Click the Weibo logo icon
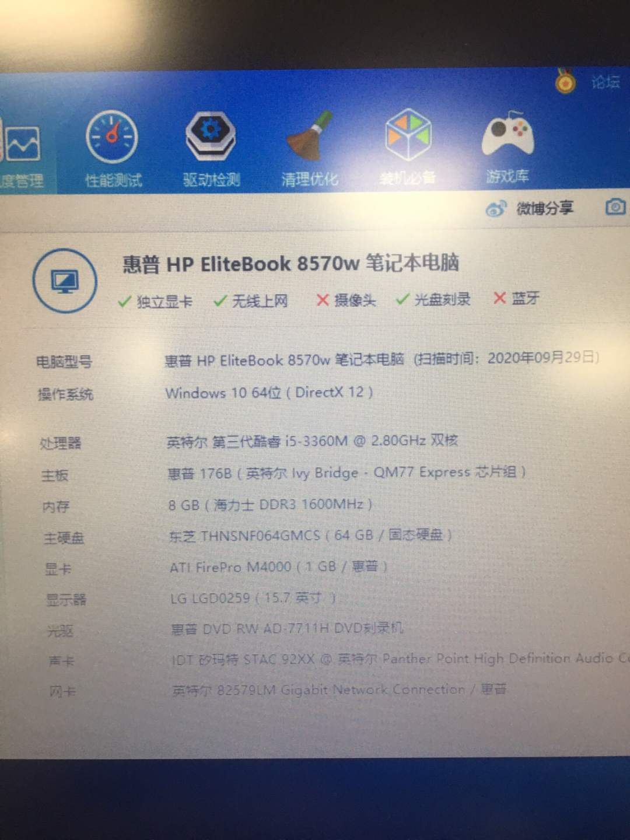The width and height of the screenshot is (630, 840). [x=496, y=208]
